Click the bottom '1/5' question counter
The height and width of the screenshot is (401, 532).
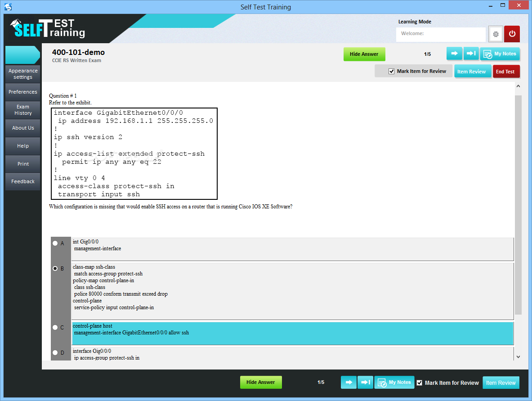(321, 383)
